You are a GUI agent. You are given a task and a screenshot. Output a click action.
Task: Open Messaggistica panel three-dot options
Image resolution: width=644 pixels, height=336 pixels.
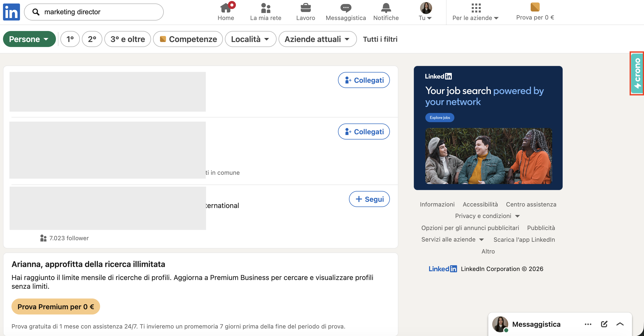pyautogui.click(x=588, y=324)
